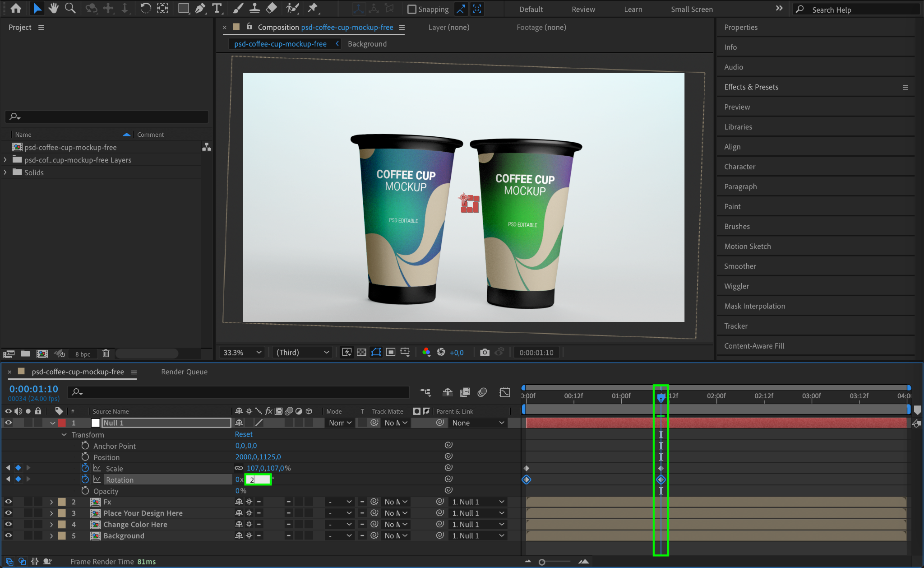This screenshot has width=924, height=568.
Task: Select the Hand tool
Action: [x=54, y=8]
